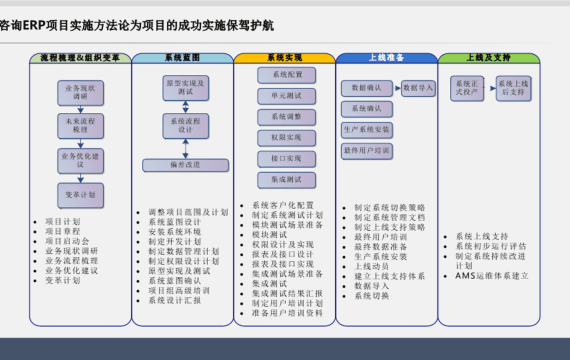The image size is (570, 360).
Task: Select the AMS运维体系建立 bullet text
Action: click(492, 276)
